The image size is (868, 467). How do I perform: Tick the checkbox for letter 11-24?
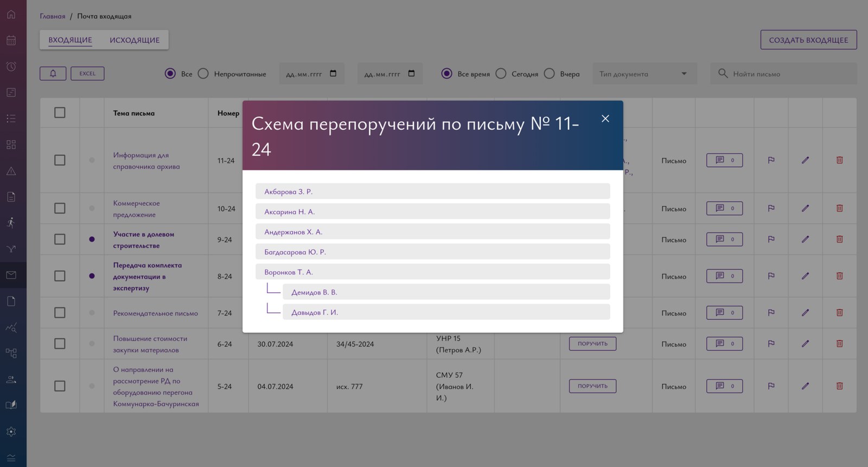(x=60, y=160)
